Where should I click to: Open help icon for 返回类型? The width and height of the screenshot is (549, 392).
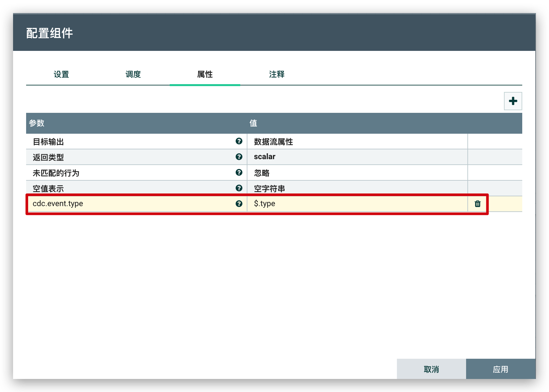(x=239, y=157)
